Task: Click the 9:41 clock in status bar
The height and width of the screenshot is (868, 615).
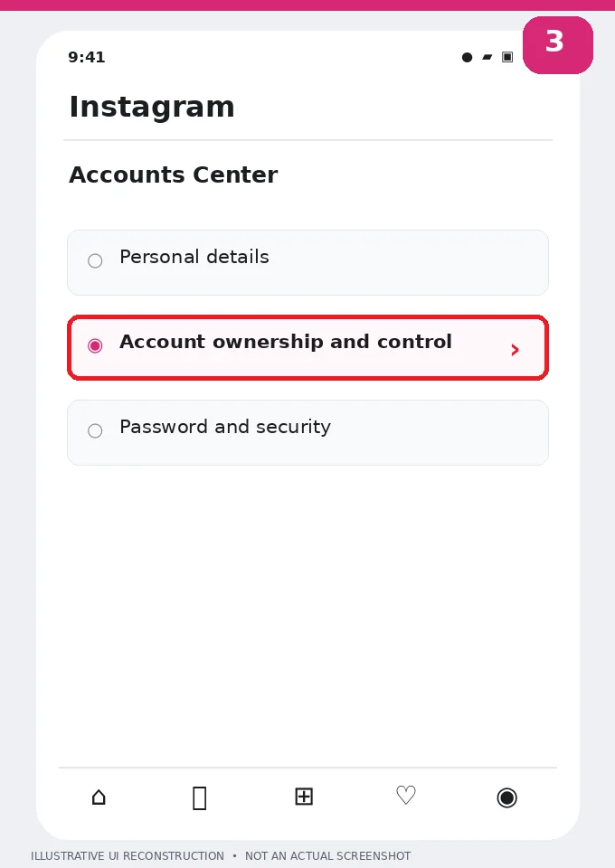Action: (x=86, y=57)
